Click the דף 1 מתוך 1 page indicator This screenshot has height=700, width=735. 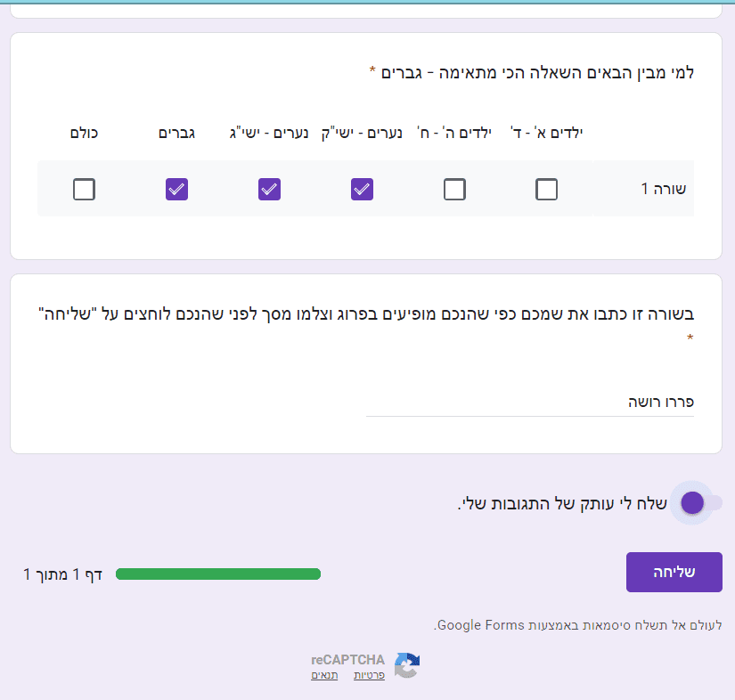(x=62, y=574)
